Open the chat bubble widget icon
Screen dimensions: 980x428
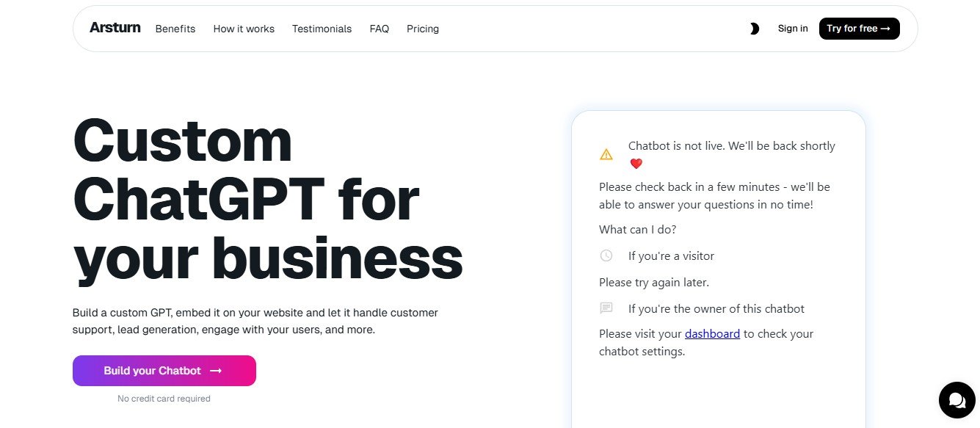[957, 400]
